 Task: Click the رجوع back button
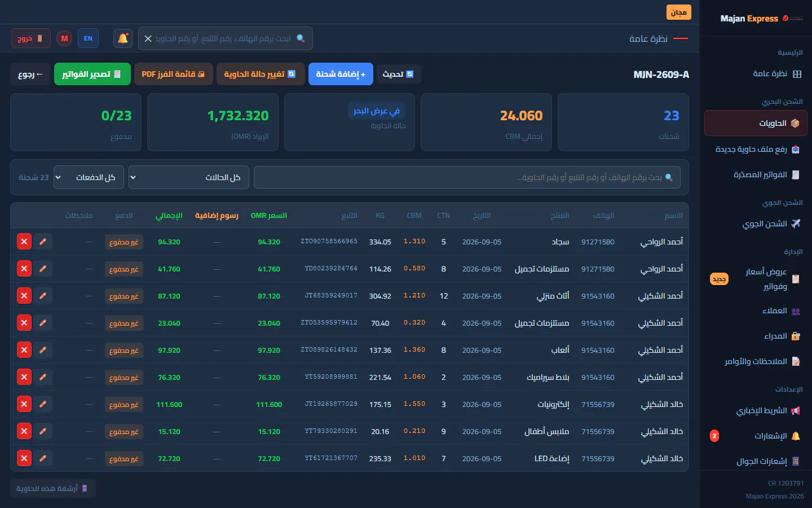[x=30, y=74]
